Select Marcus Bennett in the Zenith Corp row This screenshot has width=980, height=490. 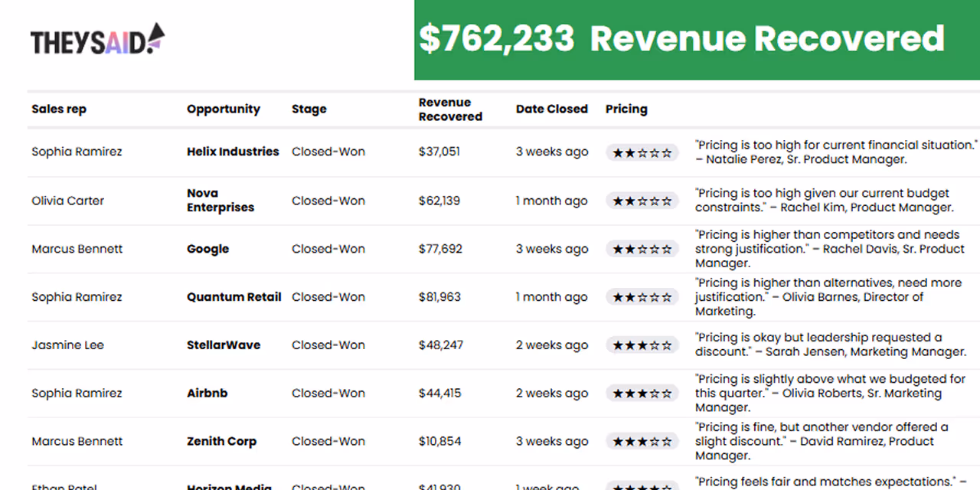[77, 442]
